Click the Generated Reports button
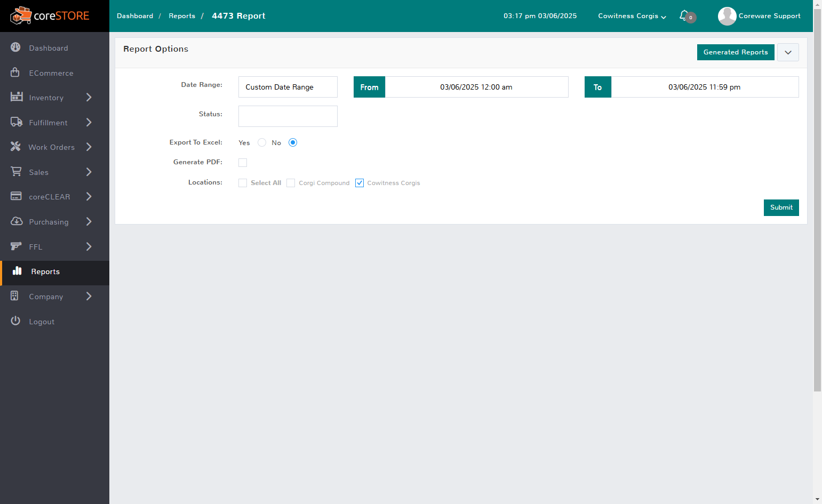This screenshot has width=822, height=504. pyautogui.click(x=736, y=52)
